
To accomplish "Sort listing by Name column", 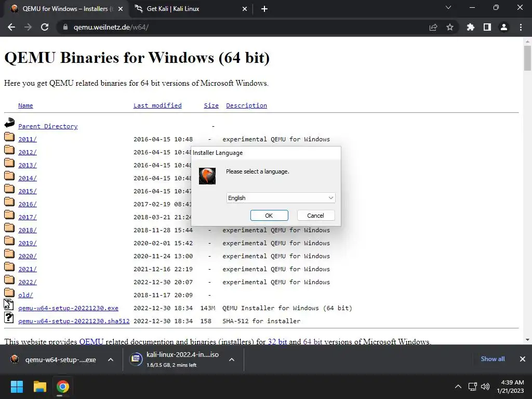I will 25,105.
